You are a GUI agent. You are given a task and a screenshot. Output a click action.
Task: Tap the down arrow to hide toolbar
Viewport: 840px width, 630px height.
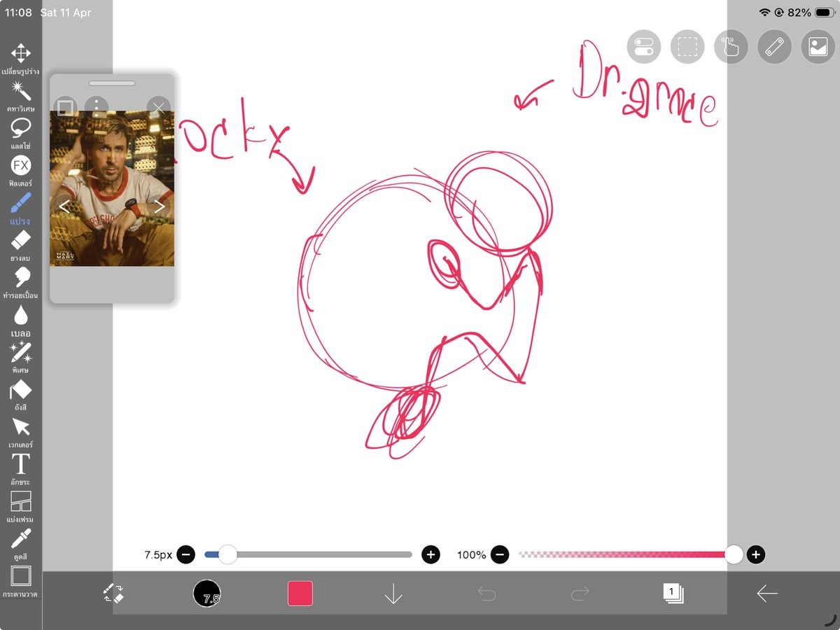[x=393, y=594]
